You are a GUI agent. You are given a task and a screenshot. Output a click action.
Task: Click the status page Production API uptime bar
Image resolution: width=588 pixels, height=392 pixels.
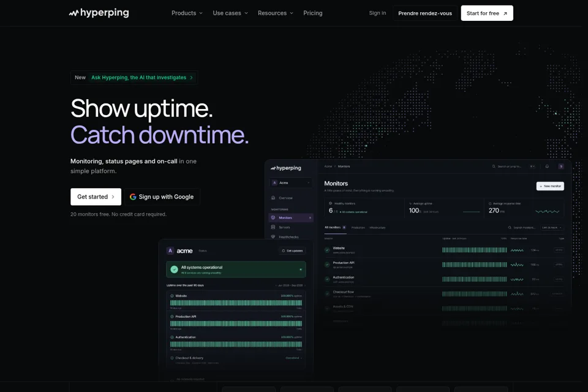(x=236, y=323)
